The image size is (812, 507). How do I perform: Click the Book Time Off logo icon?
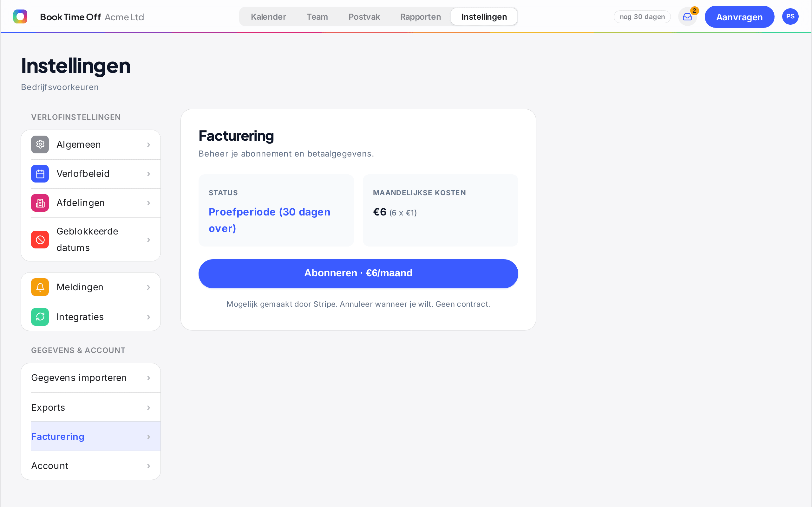click(x=20, y=16)
